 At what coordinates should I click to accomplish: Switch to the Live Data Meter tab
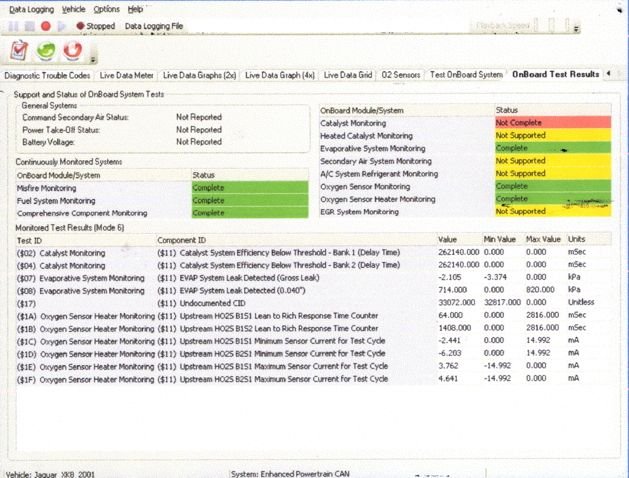click(x=125, y=75)
